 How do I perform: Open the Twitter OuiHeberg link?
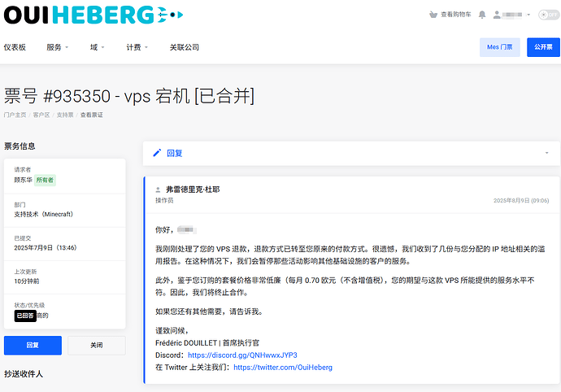tap(283, 368)
